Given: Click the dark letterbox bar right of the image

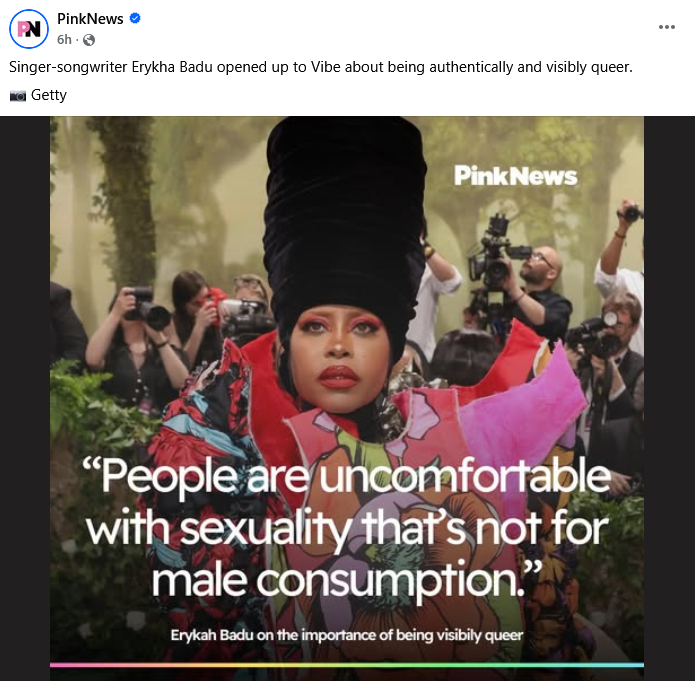Looking at the screenshot, I should 669,398.
